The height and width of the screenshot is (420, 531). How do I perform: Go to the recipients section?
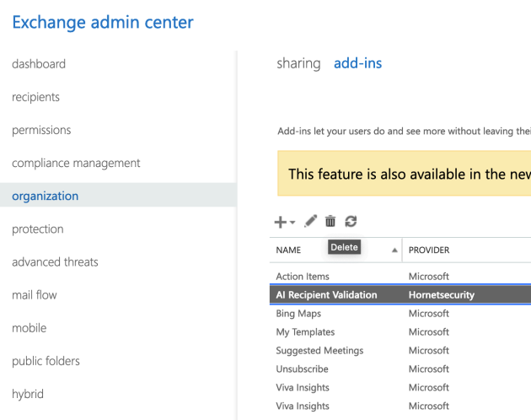click(35, 97)
